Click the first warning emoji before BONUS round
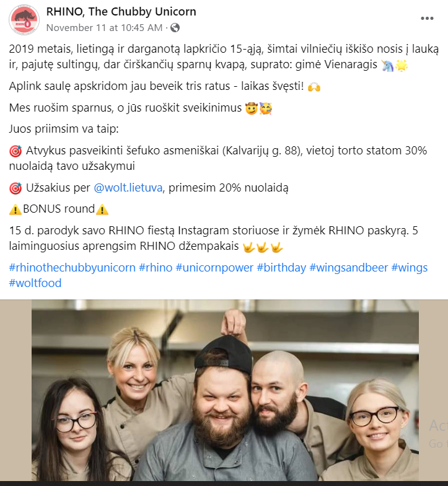 coord(15,210)
